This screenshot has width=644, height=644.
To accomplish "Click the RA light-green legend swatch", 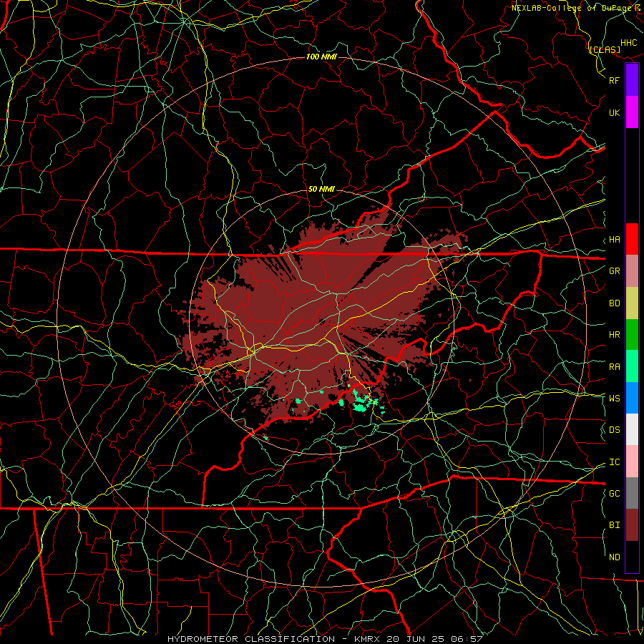I will pyautogui.click(x=632, y=366).
